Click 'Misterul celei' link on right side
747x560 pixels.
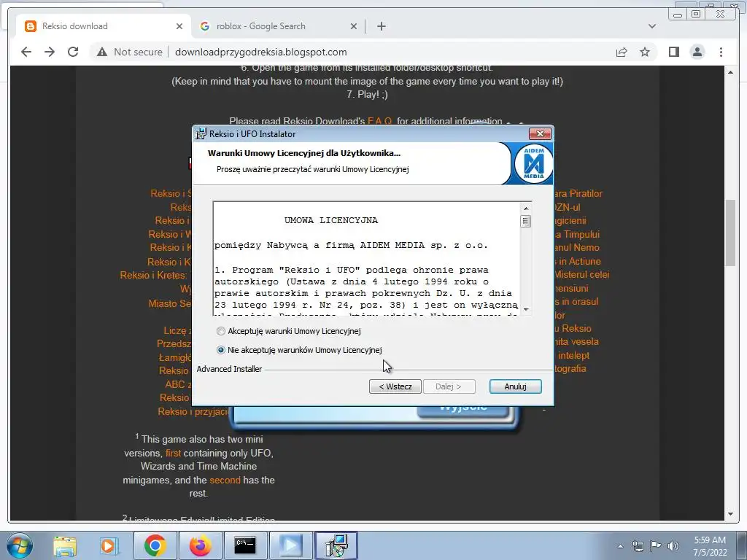click(581, 275)
